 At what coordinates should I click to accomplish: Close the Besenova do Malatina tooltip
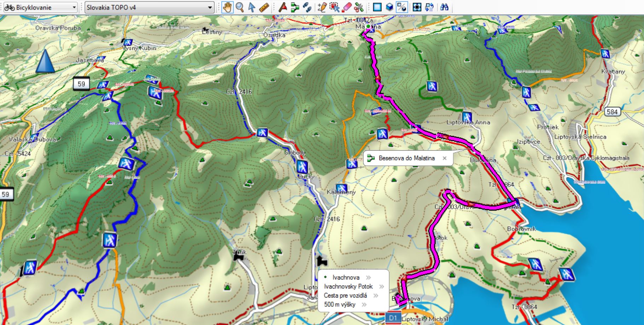445,158
